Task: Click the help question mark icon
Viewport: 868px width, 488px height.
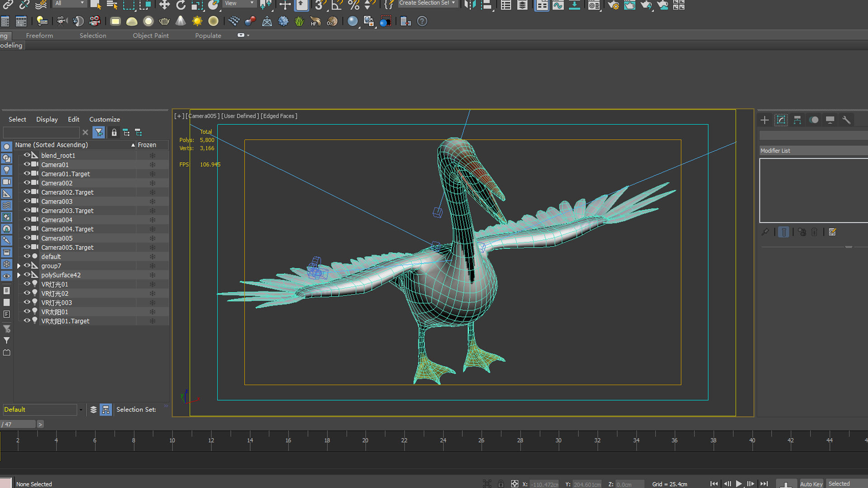Action: 422,21
